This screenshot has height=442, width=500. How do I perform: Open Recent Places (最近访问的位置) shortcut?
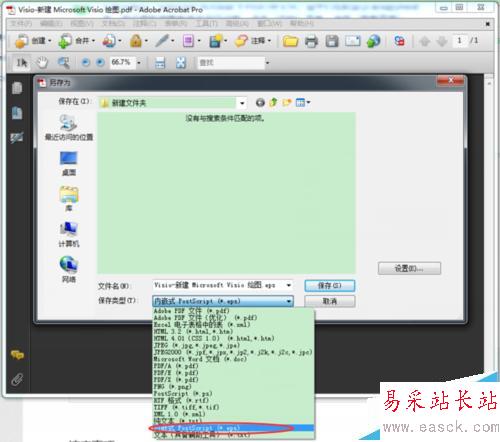(69, 128)
